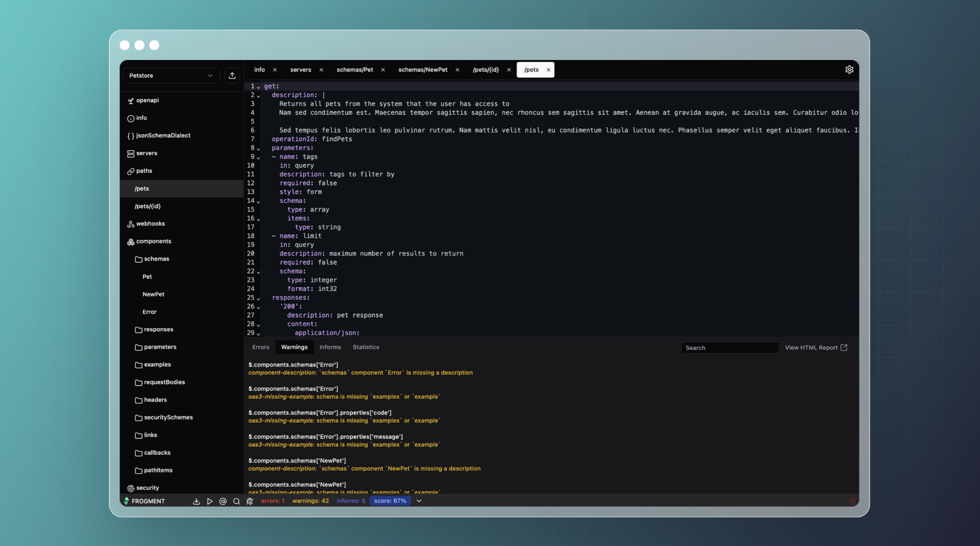Select info in the sidebar tree
Viewport: 980px width, 546px height.
point(181,118)
